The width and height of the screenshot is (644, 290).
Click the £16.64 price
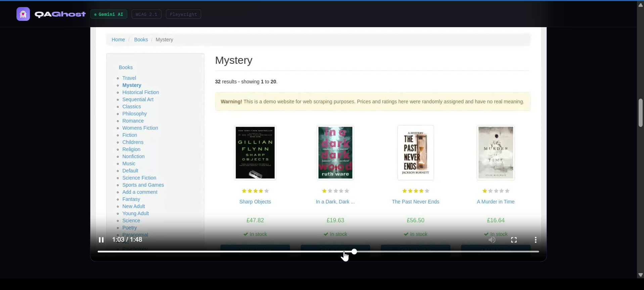coord(496,221)
